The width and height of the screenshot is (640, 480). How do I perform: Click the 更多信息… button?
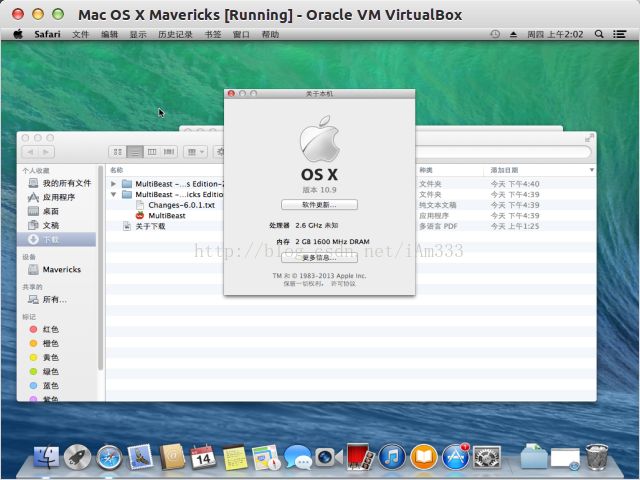coord(319,258)
